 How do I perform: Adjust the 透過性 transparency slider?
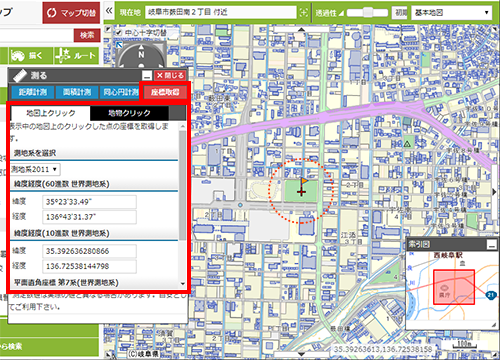click(367, 13)
